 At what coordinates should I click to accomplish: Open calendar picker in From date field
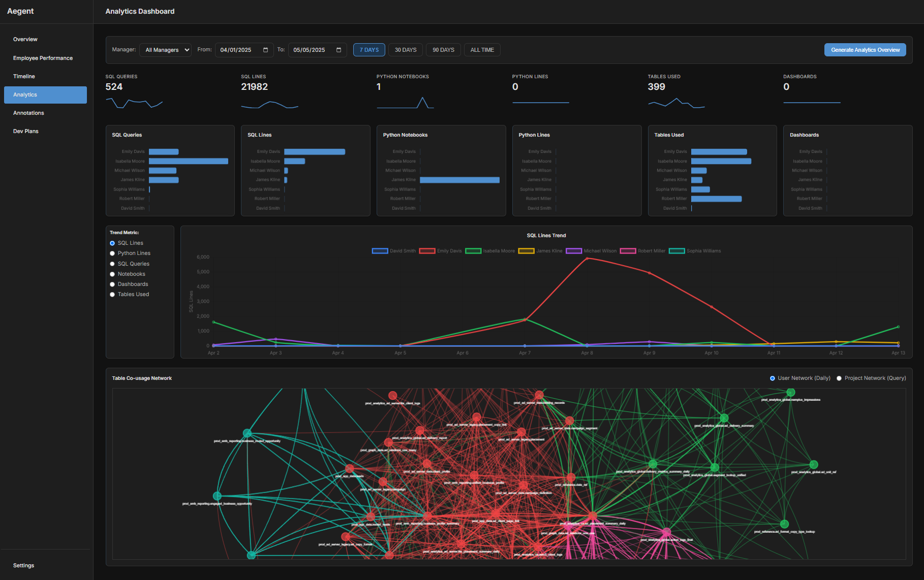(265, 50)
